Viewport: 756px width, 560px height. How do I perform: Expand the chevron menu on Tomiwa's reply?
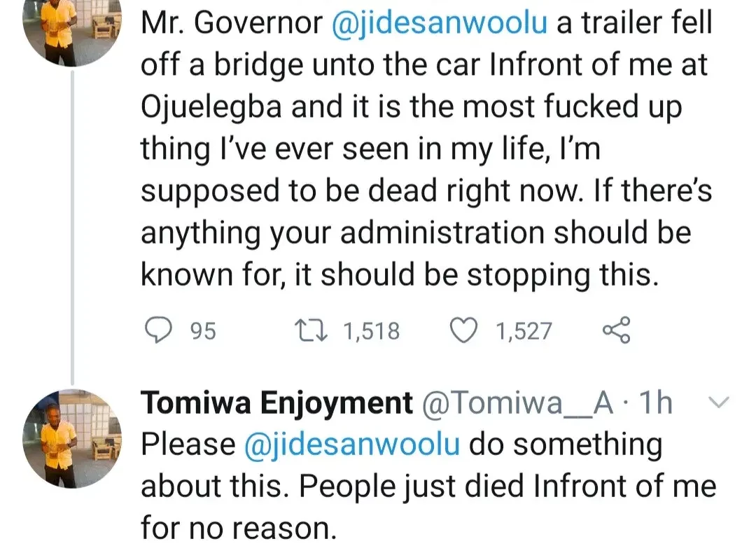(719, 402)
